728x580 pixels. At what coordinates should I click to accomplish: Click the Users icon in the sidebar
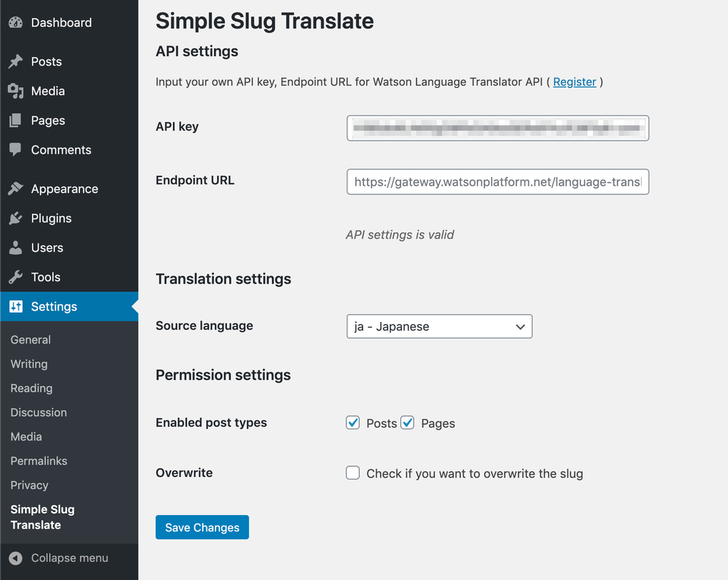coord(16,247)
